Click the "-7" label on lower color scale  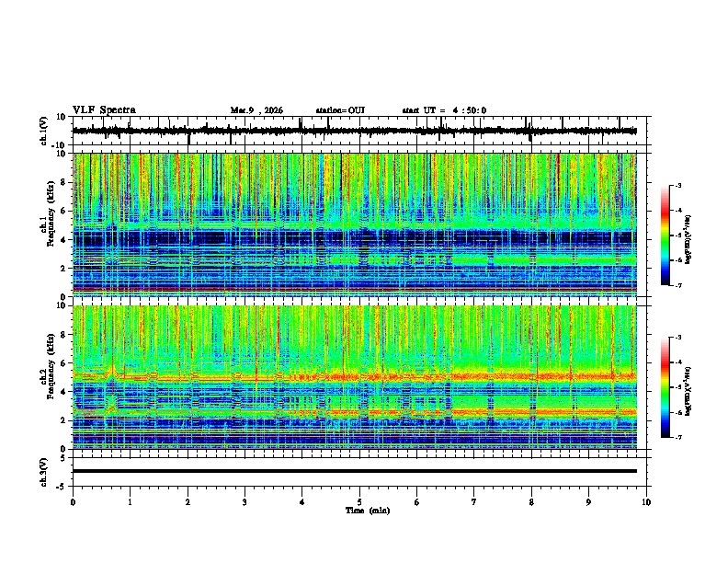pos(677,438)
